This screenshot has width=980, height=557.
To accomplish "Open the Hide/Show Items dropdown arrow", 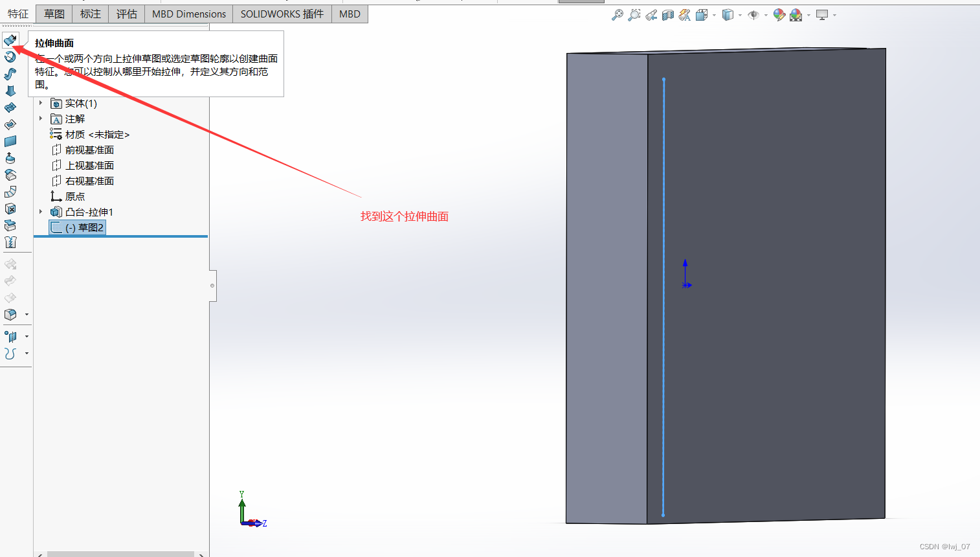I will click(x=766, y=15).
